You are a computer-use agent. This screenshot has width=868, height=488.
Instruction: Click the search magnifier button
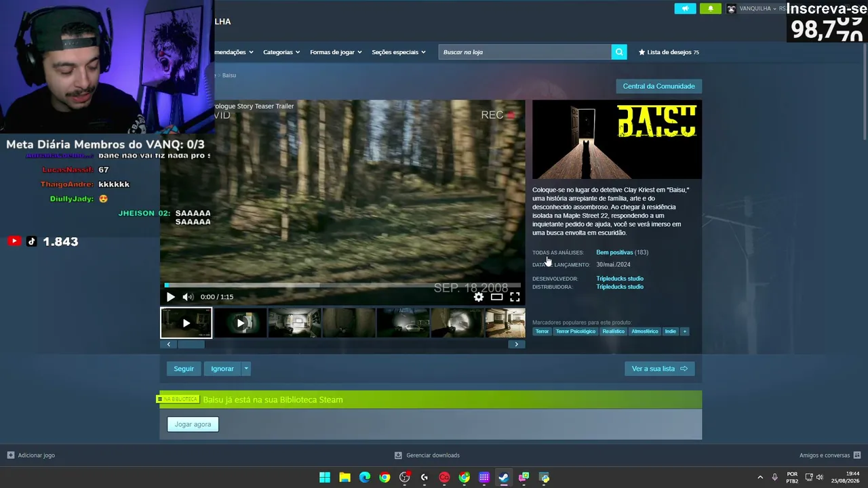[x=619, y=52]
